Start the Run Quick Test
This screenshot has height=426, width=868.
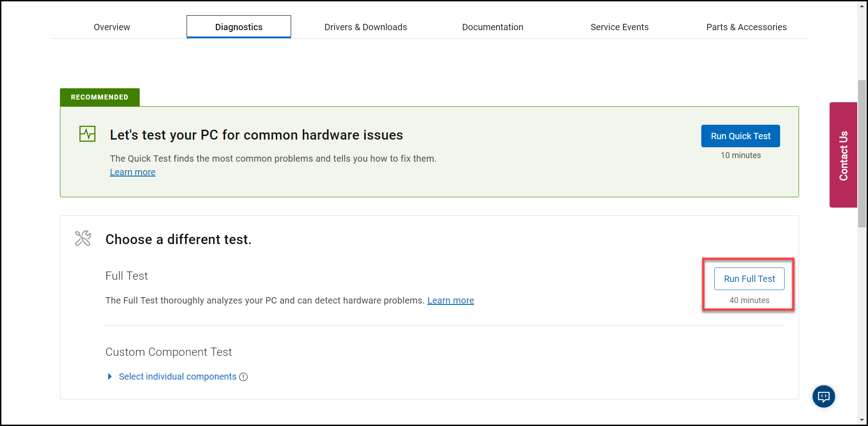coord(740,136)
